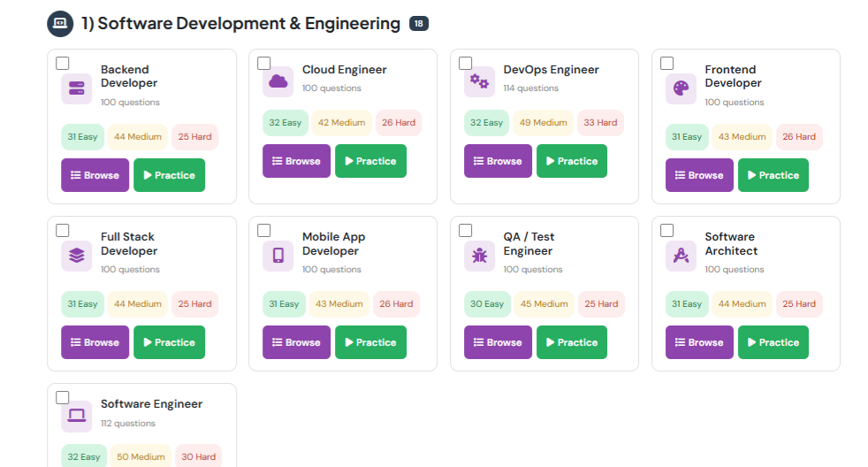The image size is (868, 467).
Task: Click the Mobile App Developer phone icon
Action: pyautogui.click(x=278, y=256)
